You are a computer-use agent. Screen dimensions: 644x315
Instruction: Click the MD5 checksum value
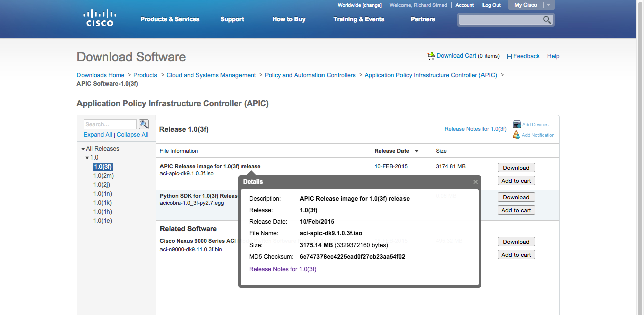[x=352, y=257]
